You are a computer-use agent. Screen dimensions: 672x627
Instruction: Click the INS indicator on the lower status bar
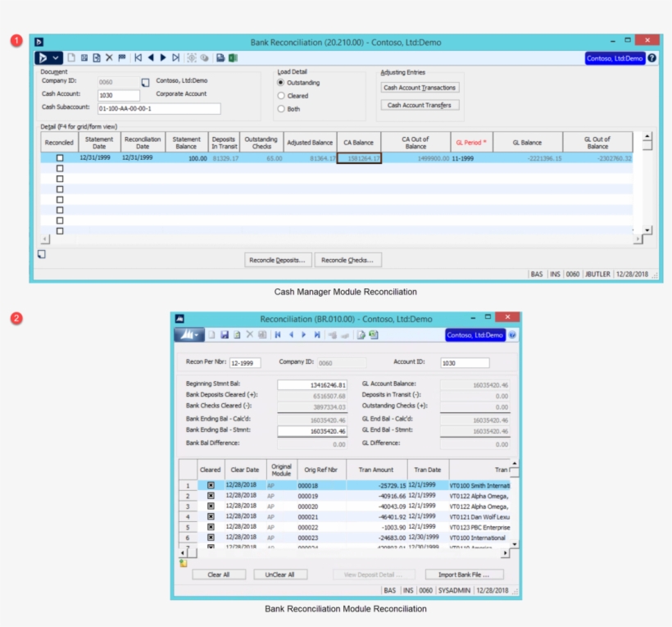407,589
